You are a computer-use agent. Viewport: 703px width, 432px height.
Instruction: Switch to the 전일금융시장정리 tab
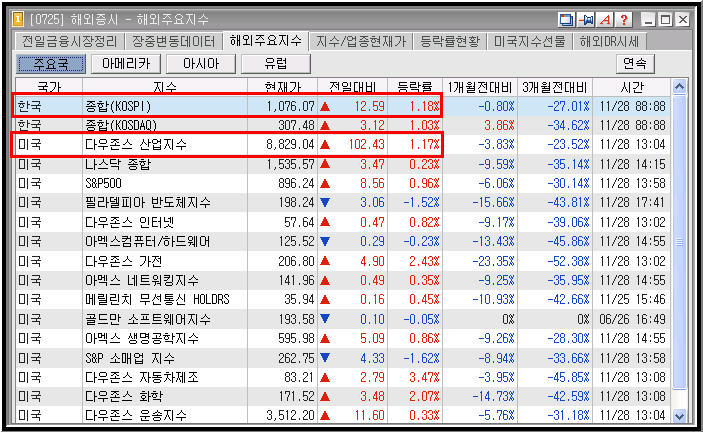coord(69,42)
